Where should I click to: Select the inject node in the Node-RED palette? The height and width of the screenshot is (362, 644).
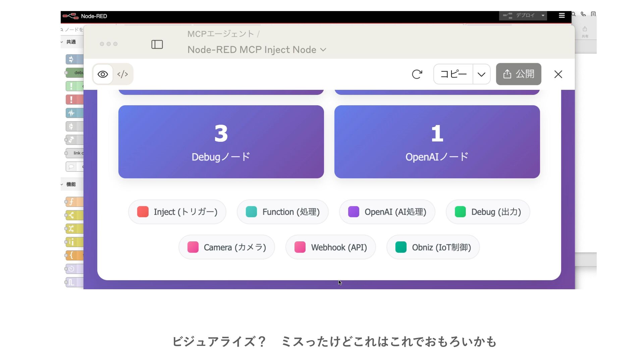click(74, 59)
